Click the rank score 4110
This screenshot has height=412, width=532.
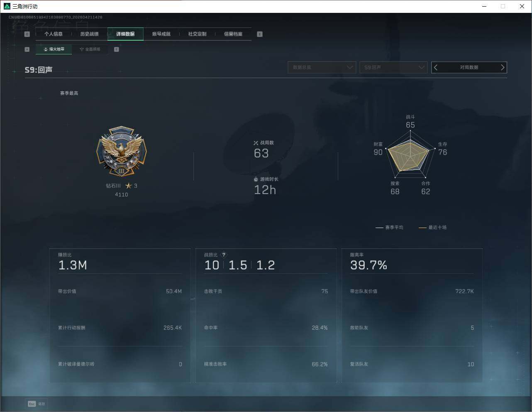point(122,195)
